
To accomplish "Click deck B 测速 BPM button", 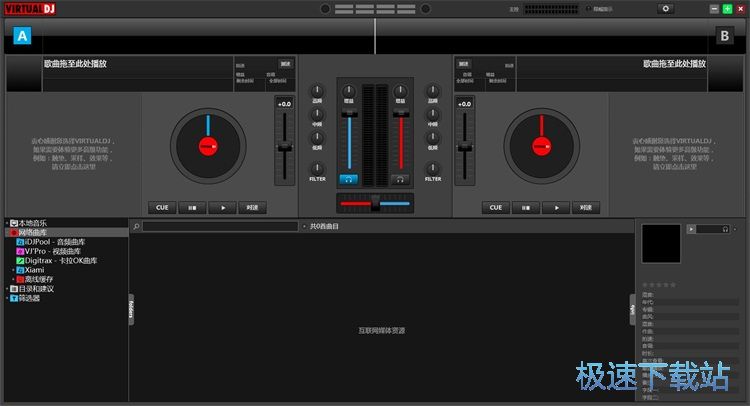I will click(463, 64).
